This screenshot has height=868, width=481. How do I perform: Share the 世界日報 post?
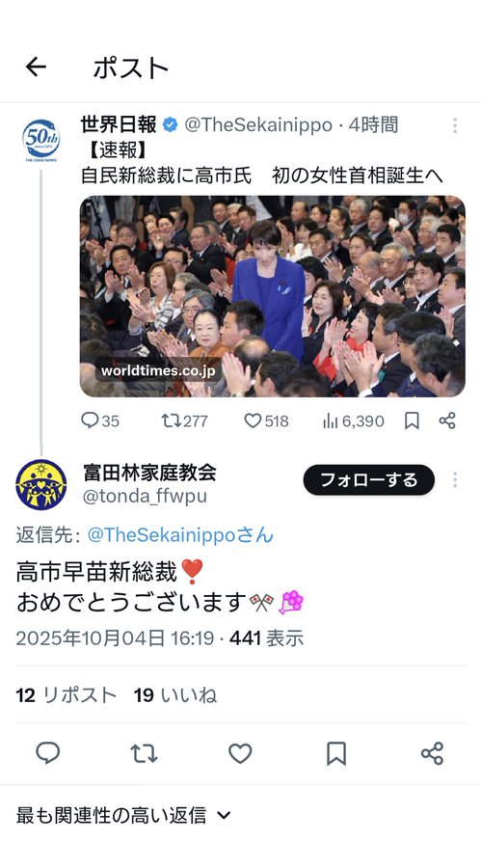(x=446, y=420)
